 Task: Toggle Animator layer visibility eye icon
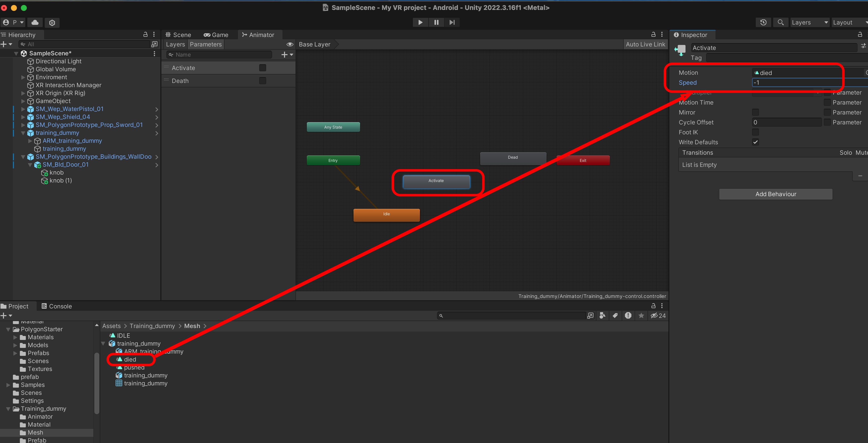[x=289, y=44]
